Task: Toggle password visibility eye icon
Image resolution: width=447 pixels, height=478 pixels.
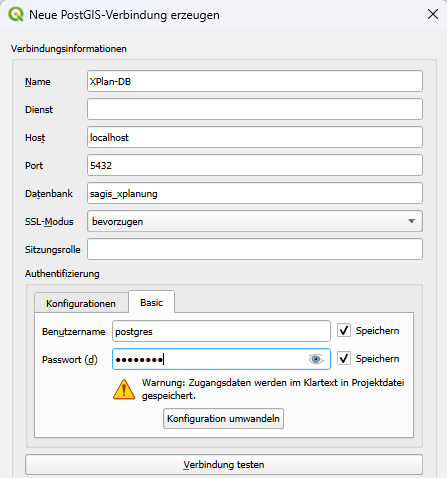Action: [x=316, y=359]
